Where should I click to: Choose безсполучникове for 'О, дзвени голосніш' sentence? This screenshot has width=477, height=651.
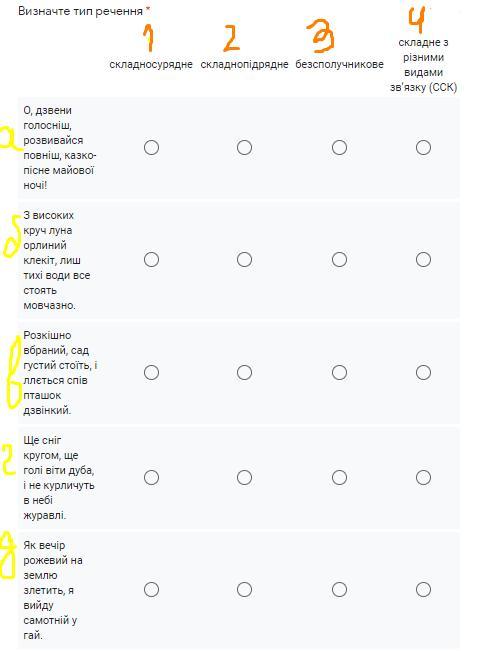coord(339,147)
